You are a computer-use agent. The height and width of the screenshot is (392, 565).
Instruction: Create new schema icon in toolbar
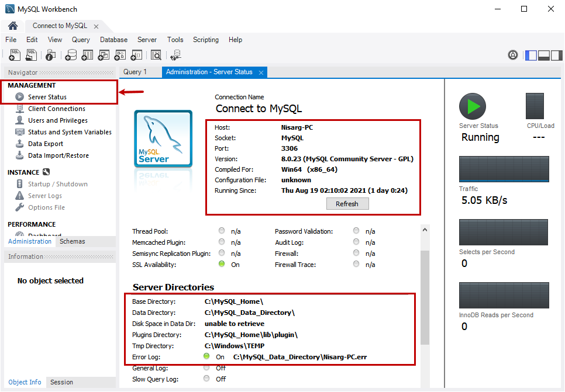[x=71, y=55]
